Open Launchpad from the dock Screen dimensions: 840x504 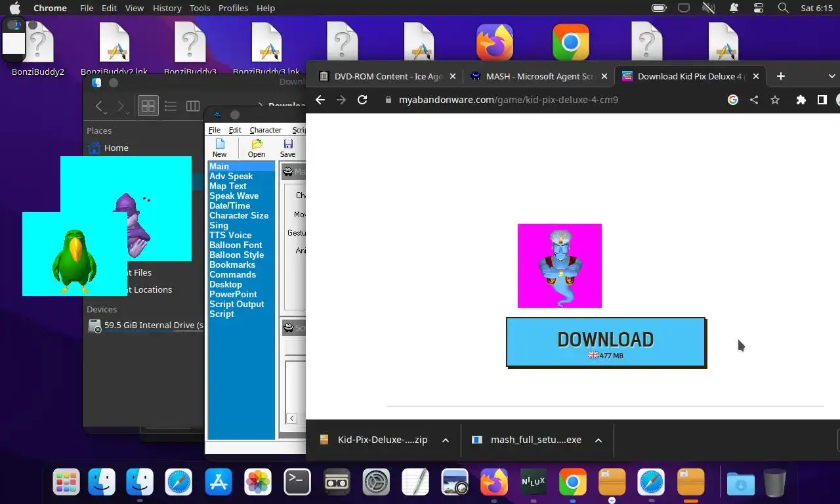tap(66, 482)
